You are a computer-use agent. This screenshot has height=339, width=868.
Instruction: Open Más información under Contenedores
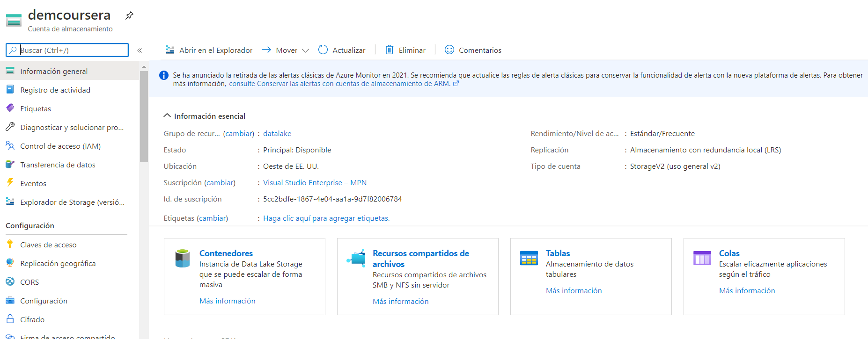(228, 301)
